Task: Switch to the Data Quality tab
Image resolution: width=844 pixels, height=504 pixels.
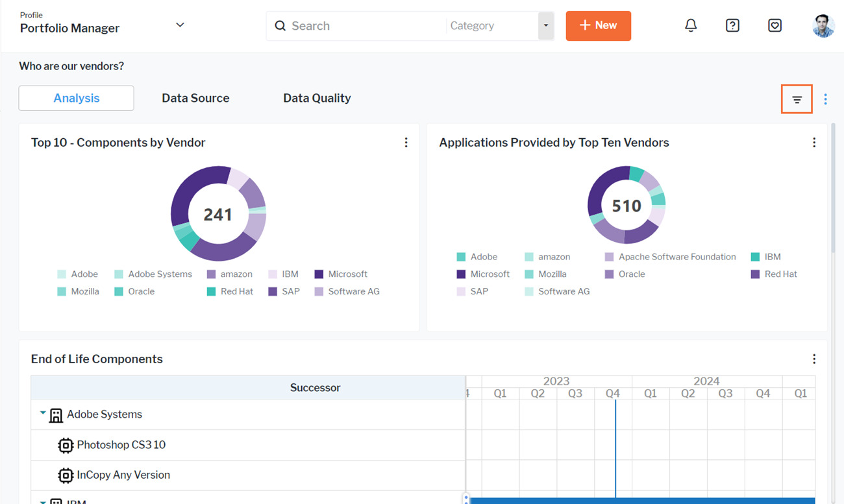Action: pyautogui.click(x=317, y=98)
